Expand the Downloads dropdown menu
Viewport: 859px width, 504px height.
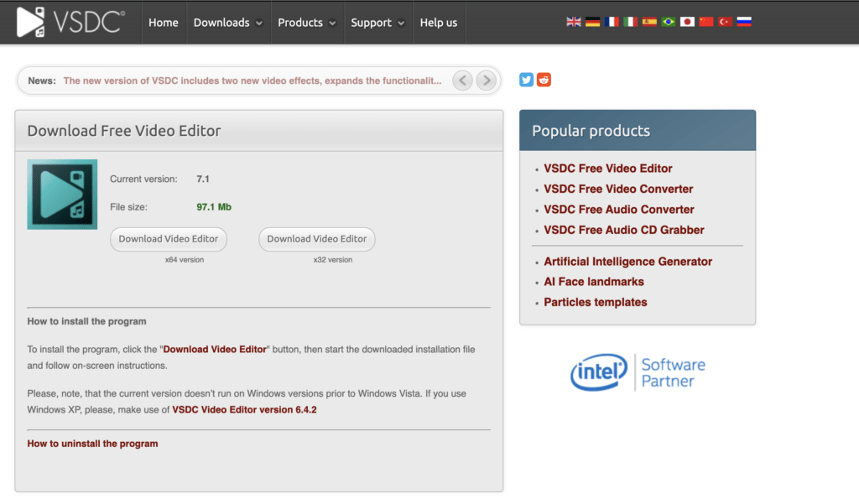pyautogui.click(x=228, y=23)
